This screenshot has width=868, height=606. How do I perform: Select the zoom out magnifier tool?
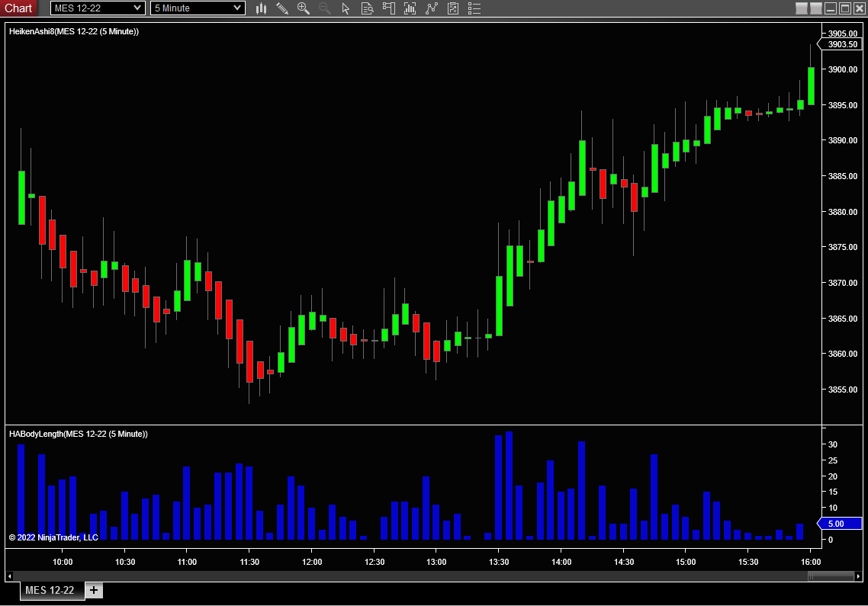(325, 8)
